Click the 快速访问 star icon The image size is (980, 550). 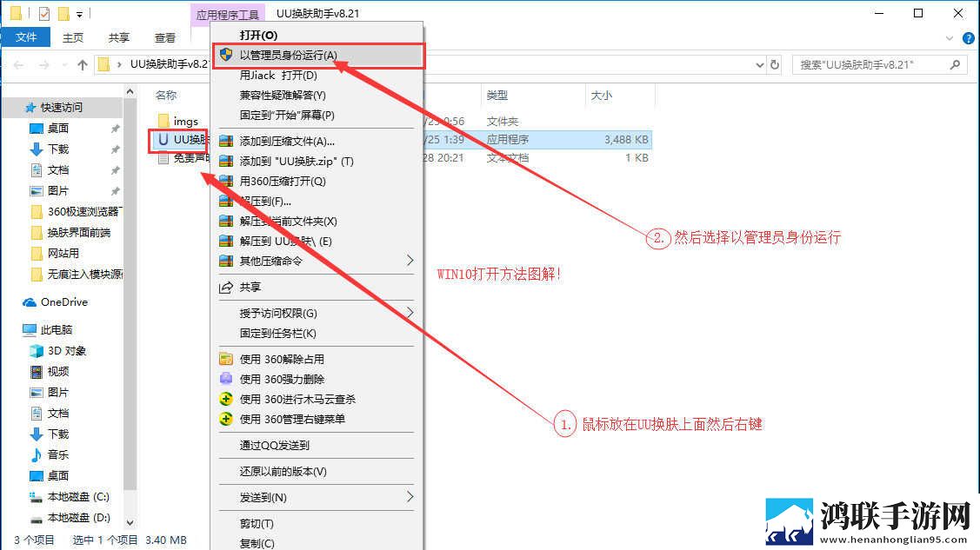[x=30, y=108]
